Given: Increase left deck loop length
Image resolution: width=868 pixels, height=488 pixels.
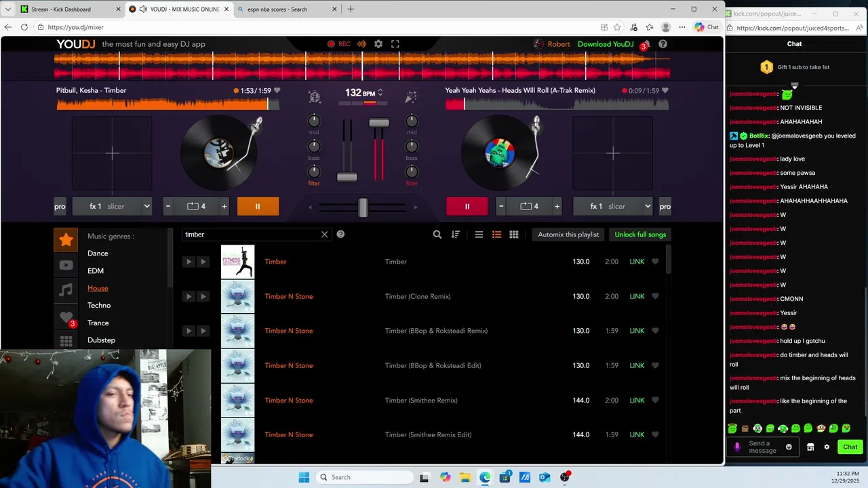Looking at the screenshot, I should coord(224,206).
